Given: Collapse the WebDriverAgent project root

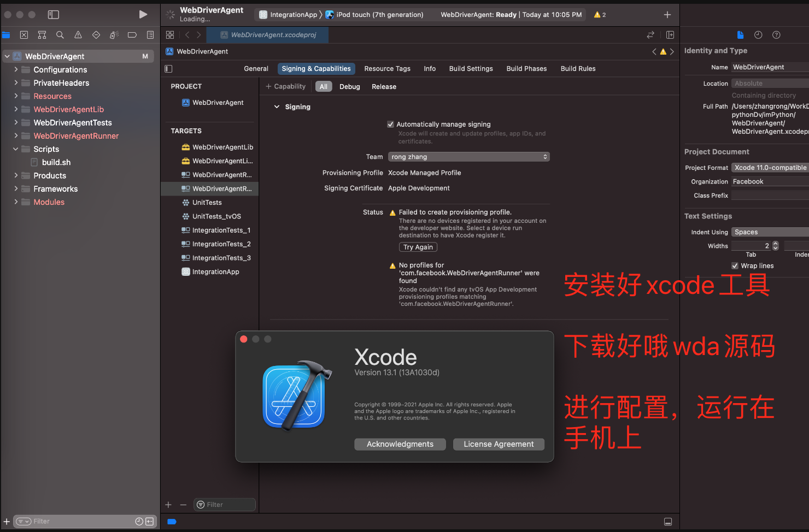Looking at the screenshot, I should click(7, 56).
